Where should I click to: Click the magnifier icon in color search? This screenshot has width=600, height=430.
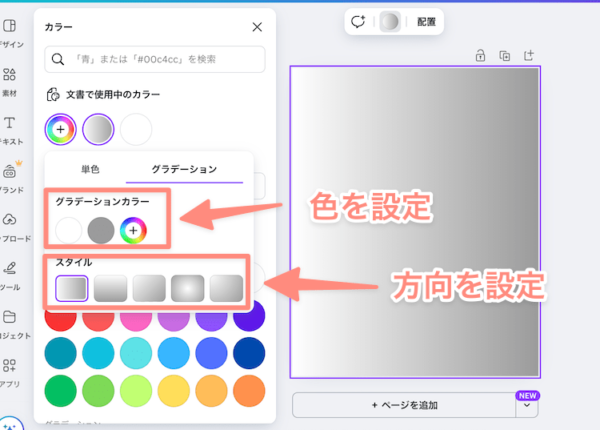(58, 59)
